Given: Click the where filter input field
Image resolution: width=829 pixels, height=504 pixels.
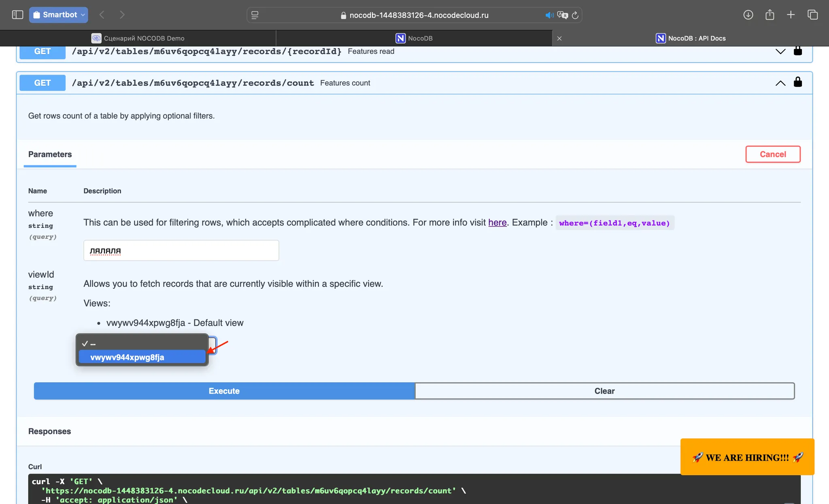Looking at the screenshot, I should pyautogui.click(x=181, y=250).
